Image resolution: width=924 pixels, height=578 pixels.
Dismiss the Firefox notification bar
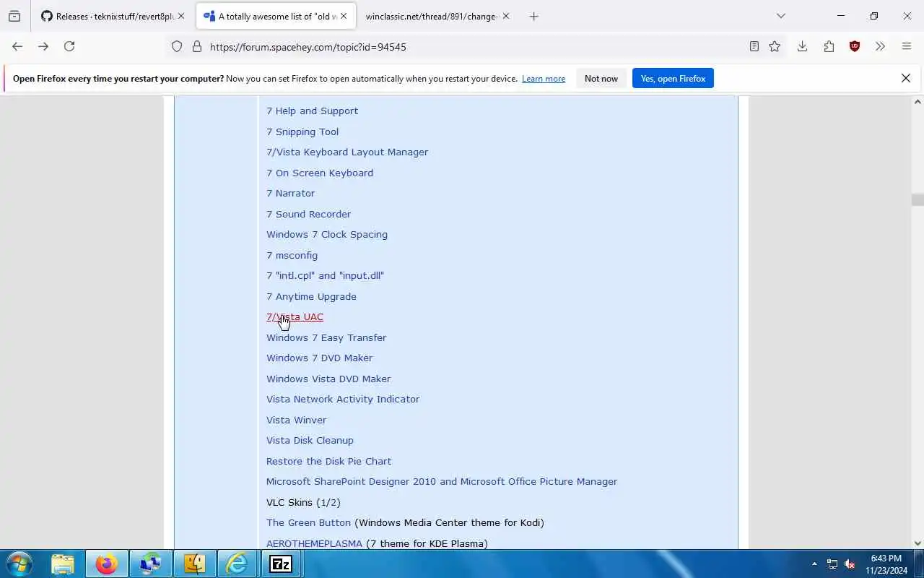click(x=906, y=78)
